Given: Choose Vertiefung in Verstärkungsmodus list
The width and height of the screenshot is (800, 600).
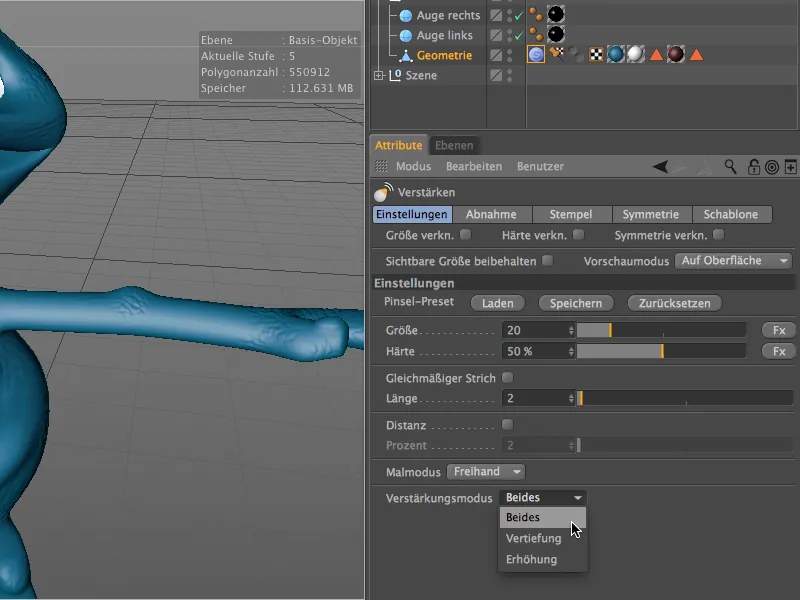Looking at the screenshot, I should click(x=543, y=538).
